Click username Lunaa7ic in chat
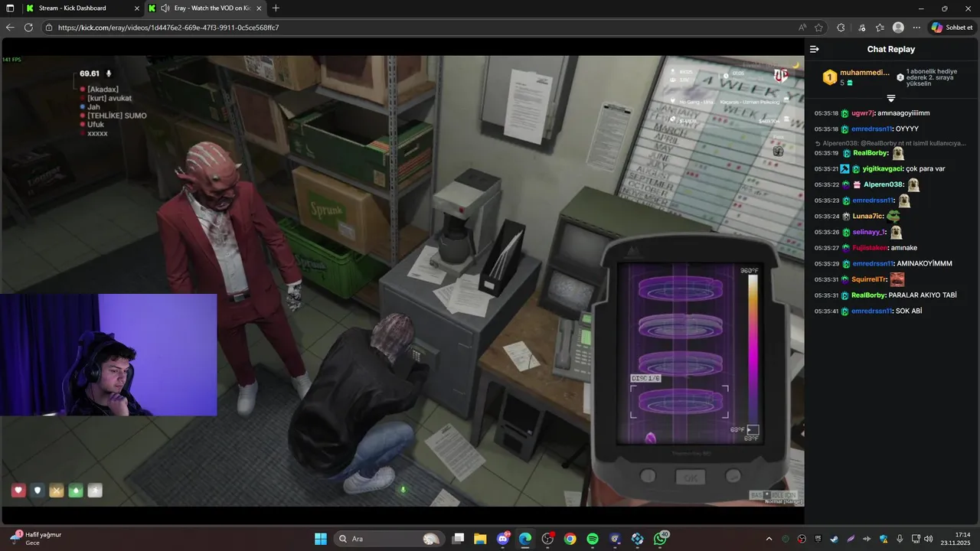This screenshot has height=551, width=980. tap(867, 217)
